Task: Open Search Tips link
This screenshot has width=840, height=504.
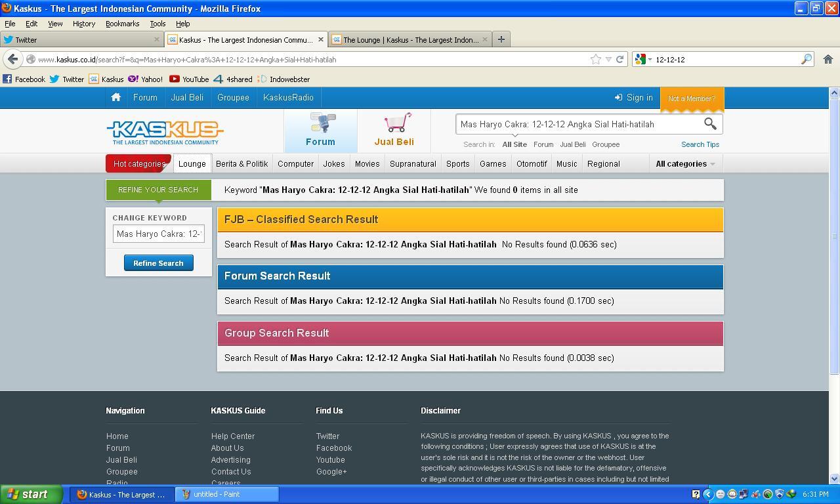Action: pos(700,144)
